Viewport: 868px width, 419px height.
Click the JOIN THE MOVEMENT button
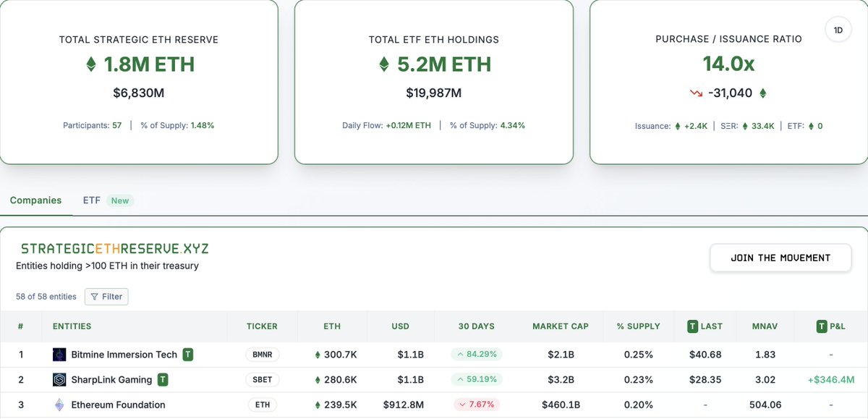780,258
